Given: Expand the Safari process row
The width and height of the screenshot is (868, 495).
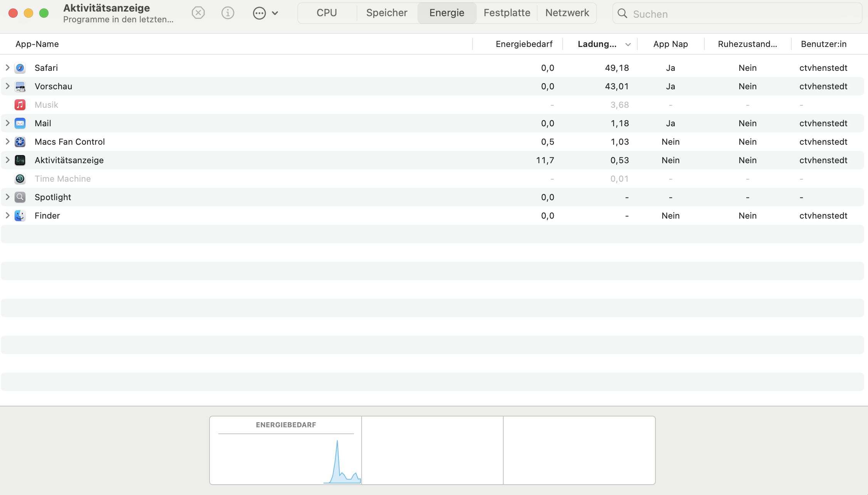Looking at the screenshot, I should 7,68.
